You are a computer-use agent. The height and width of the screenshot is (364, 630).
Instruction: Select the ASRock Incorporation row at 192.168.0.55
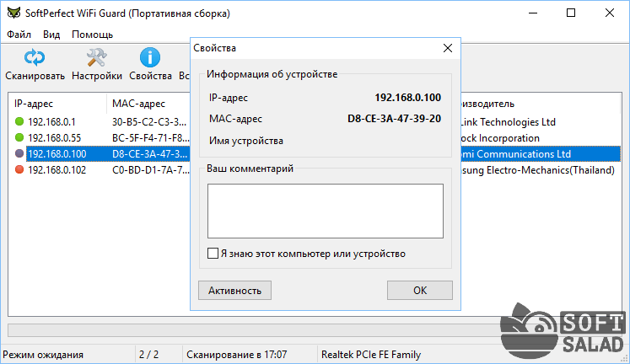315,137
